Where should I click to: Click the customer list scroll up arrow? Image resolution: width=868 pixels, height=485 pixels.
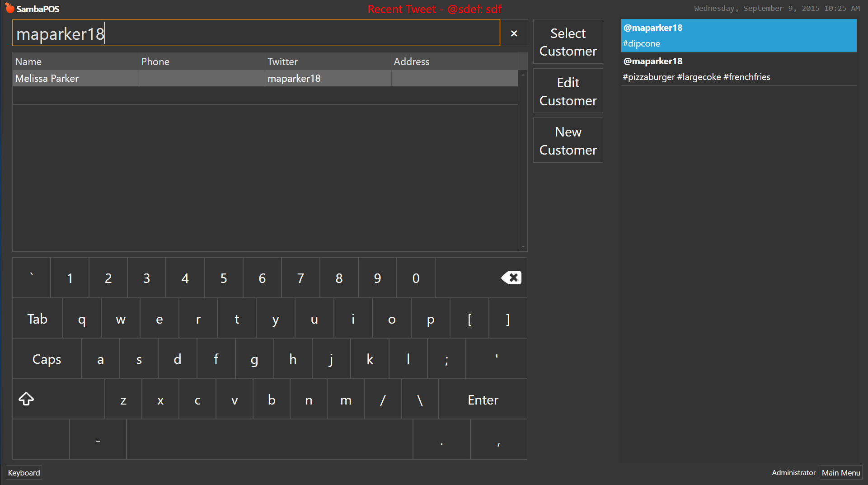point(523,75)
